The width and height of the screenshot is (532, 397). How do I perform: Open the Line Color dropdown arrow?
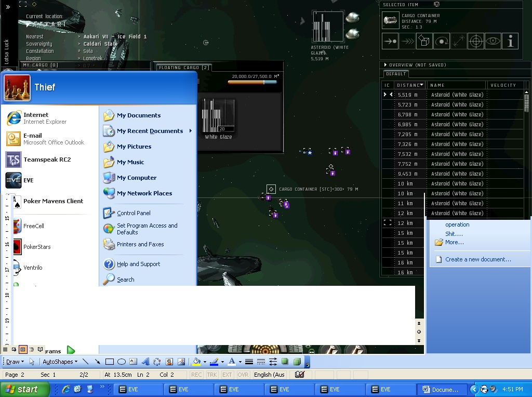[222, 362]
